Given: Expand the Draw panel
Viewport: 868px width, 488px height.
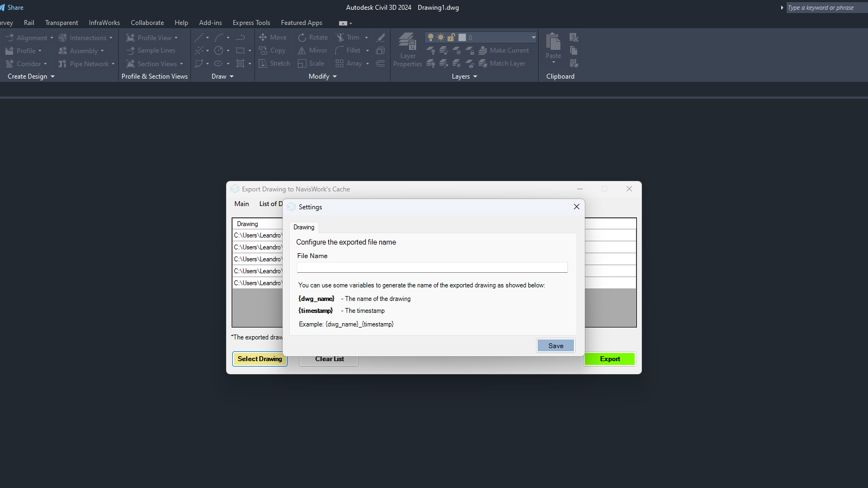Looking at the screenshot, I should [x=222, y=76].
